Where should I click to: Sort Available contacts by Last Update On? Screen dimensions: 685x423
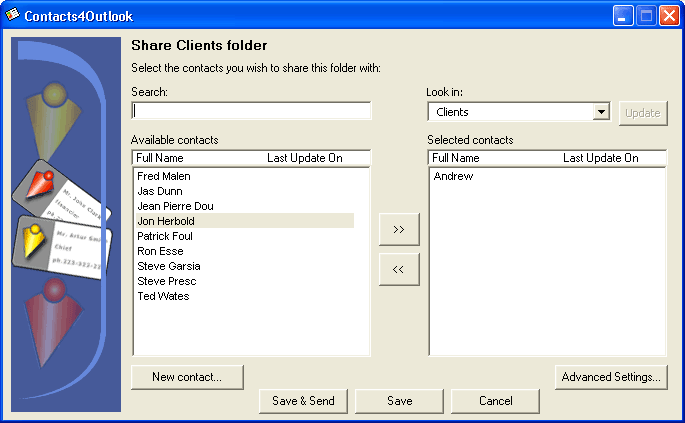click(305, 158)
